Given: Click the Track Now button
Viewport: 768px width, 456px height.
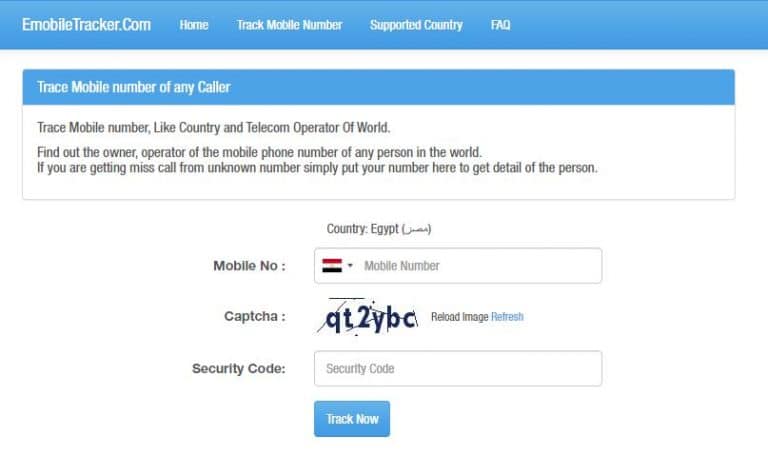Looking at the screenshot, I should coord(352,419).
